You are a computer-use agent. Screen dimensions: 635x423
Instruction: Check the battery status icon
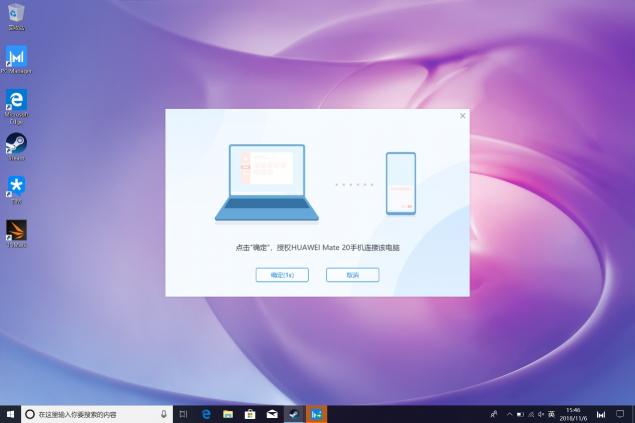(x=520, y=414)
